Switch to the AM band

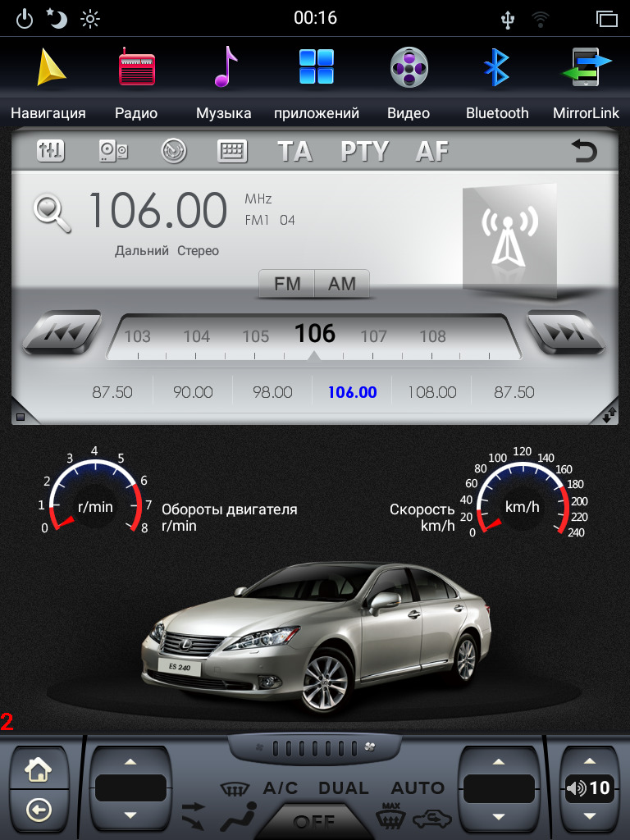342,283
